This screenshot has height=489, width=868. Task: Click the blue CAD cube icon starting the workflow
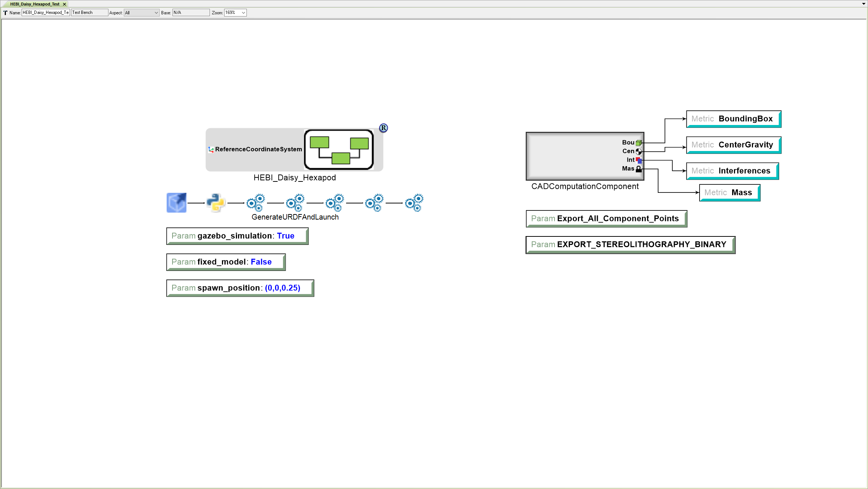(176, 202)
